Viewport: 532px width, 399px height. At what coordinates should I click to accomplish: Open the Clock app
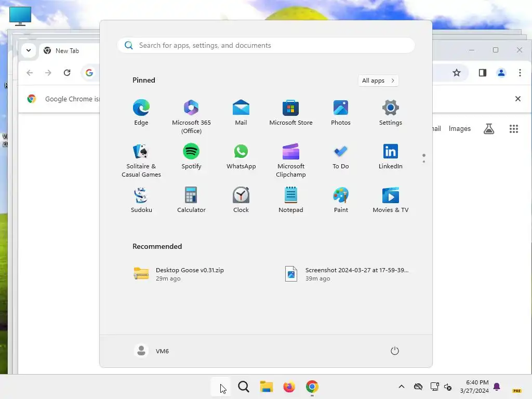click(x=241, y=200)
